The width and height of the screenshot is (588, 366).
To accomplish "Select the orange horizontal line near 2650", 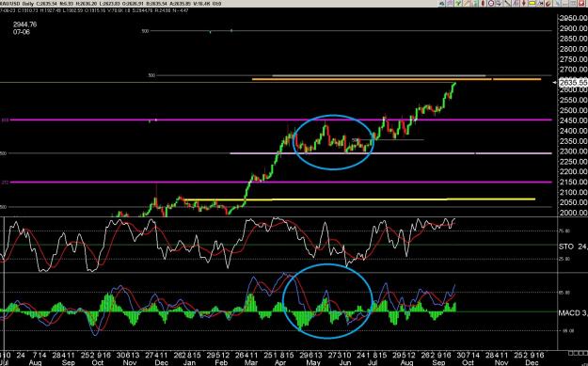I will (x=396, y=79).
